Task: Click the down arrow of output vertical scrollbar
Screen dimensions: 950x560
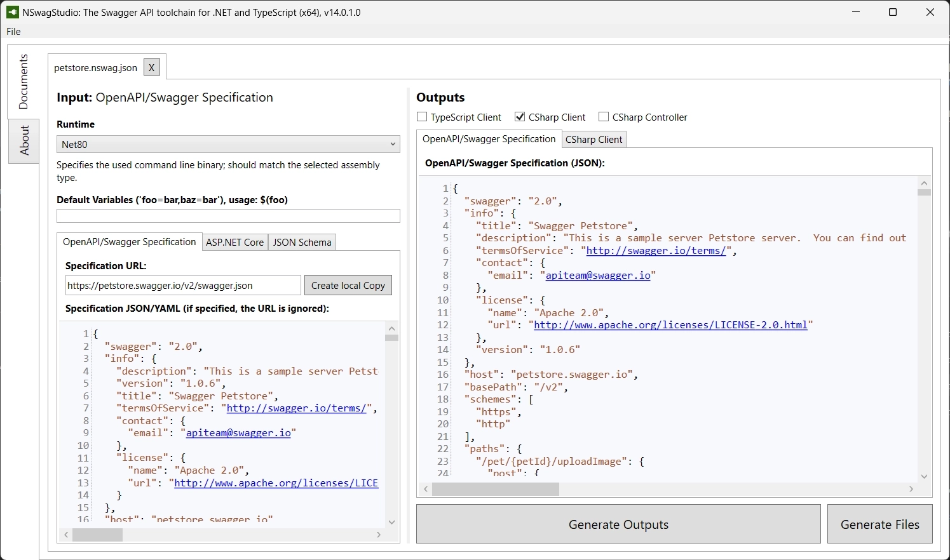Action: click(924, 476)
